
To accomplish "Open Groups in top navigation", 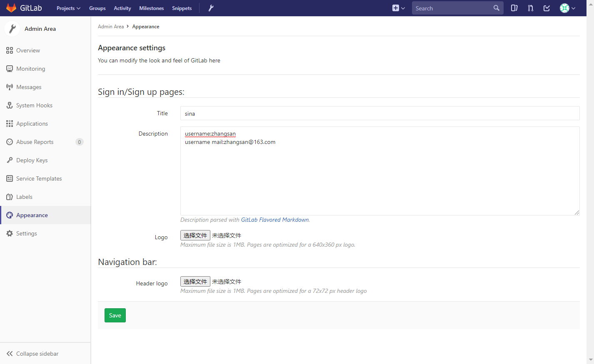I will [97, 8].
